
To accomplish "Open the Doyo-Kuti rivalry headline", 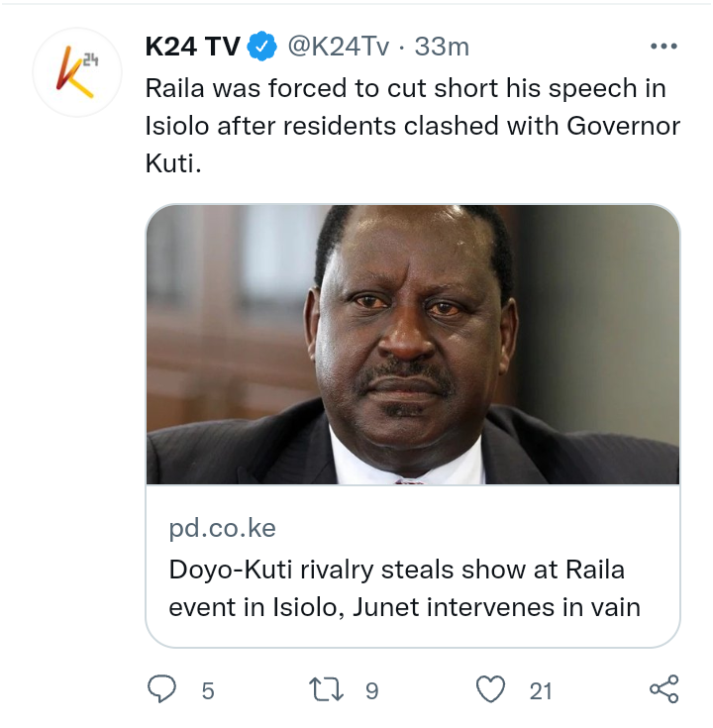I will click(404, 588).
